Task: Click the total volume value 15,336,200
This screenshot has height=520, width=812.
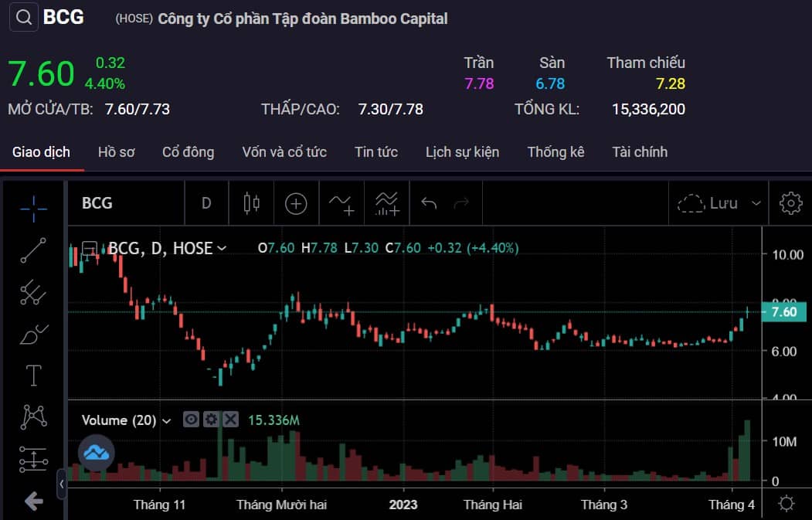Action: coord(648,109)
